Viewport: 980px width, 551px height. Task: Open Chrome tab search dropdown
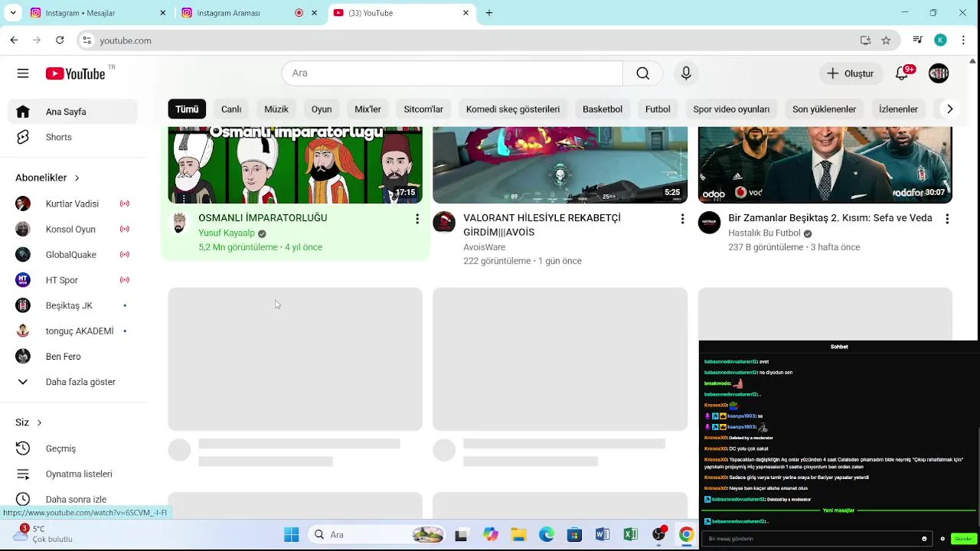(x=12, y=13)
